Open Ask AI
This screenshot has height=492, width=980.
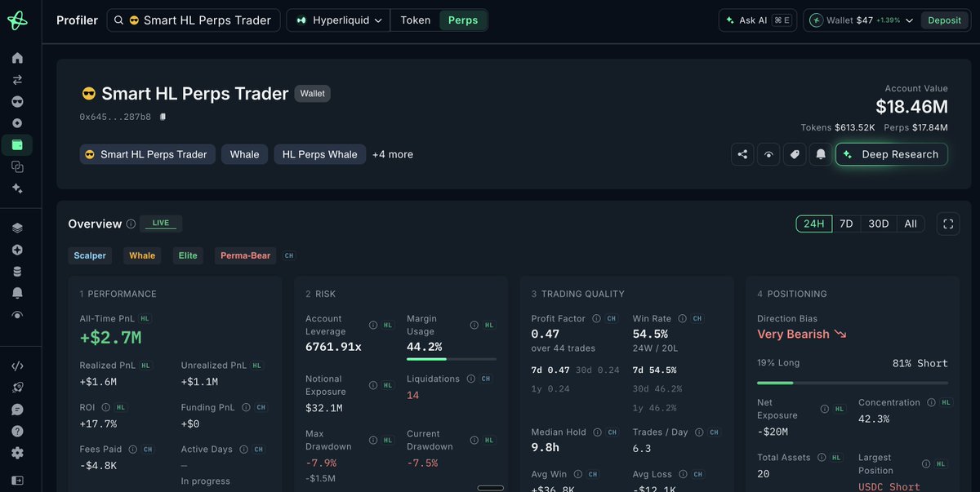tap(758, 20)
